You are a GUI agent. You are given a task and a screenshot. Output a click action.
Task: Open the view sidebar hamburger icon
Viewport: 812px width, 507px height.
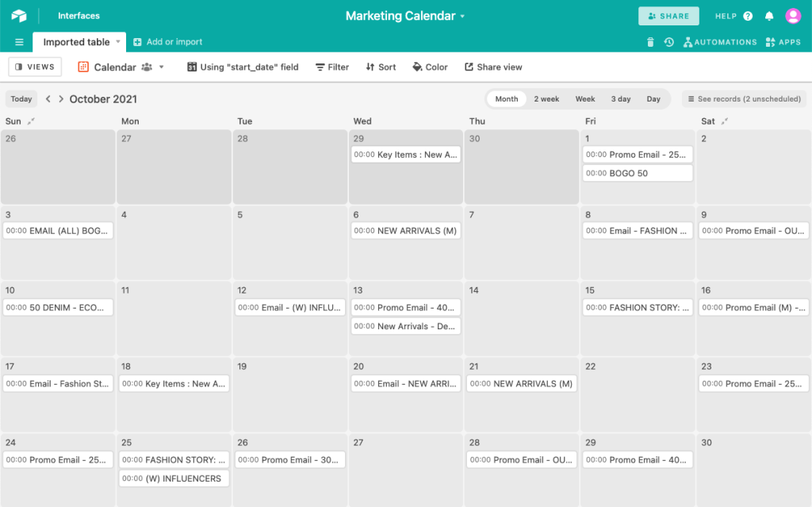point(19,41)
